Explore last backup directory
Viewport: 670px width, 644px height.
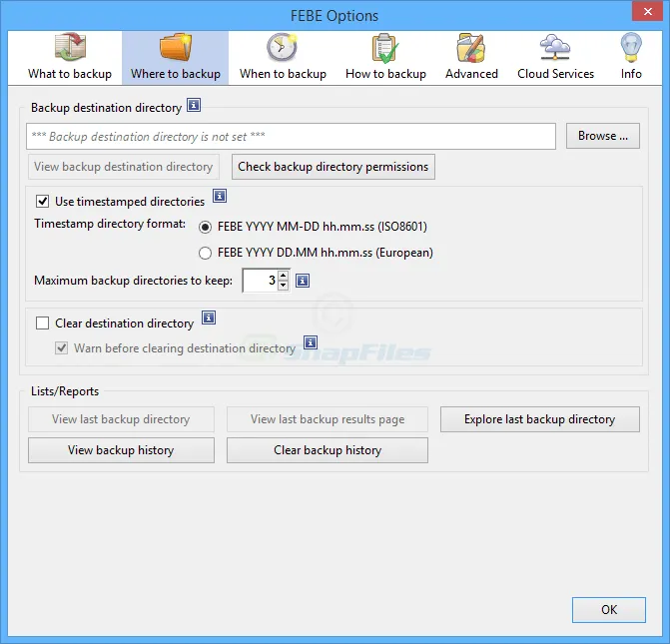(x=540, y=419)
